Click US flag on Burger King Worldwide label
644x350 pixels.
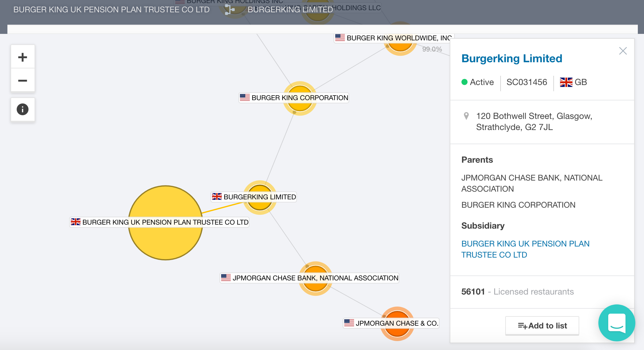(x=340, y=38)
